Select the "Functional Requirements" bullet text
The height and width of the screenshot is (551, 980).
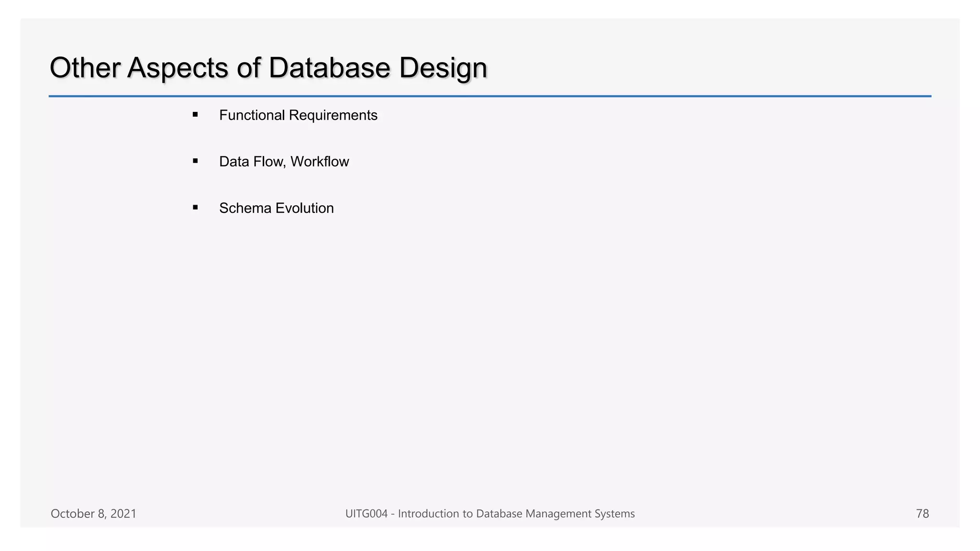coord(298,115)
